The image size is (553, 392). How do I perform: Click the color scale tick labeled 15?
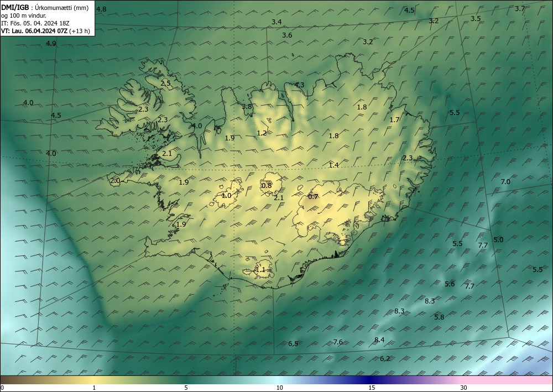372,388
